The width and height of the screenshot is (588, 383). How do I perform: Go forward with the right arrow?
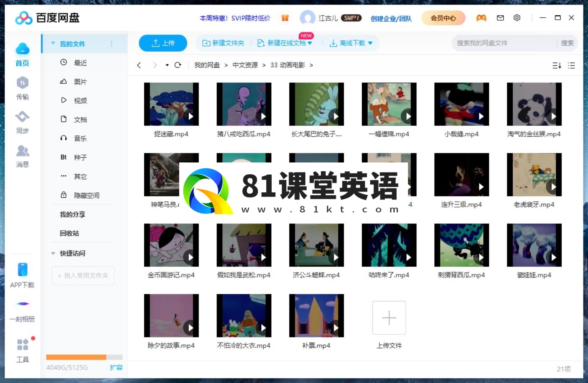155,65
